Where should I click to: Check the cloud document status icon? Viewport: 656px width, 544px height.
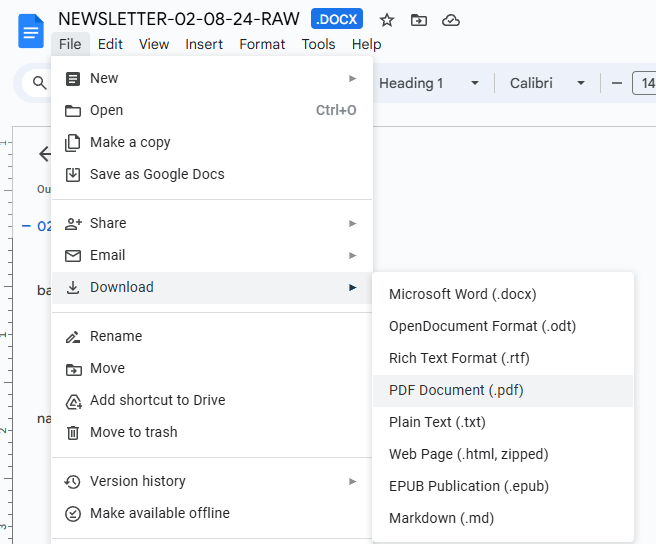click(451, 20)
